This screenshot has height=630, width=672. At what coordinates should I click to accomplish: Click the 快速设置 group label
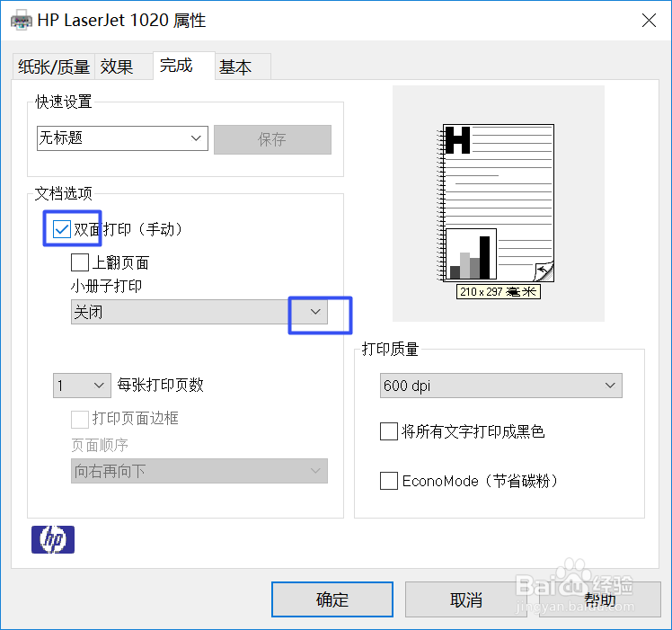pyautogui.click(x=63, y=102)
